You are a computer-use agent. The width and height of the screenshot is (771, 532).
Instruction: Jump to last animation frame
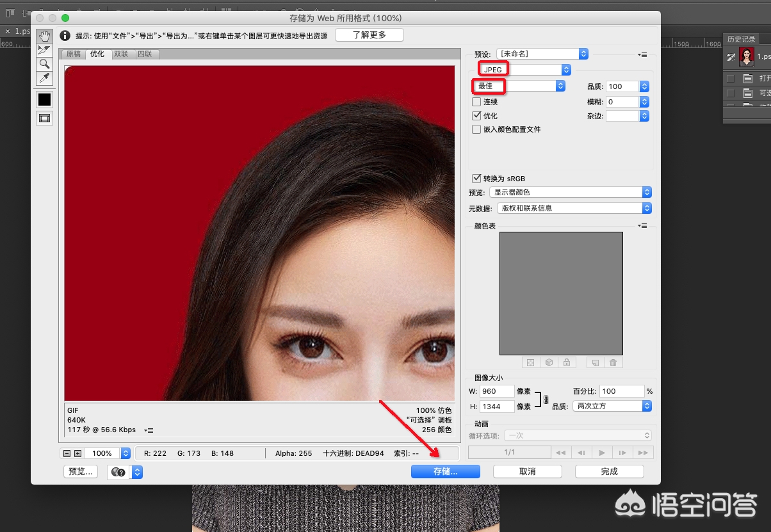(642, 453)
